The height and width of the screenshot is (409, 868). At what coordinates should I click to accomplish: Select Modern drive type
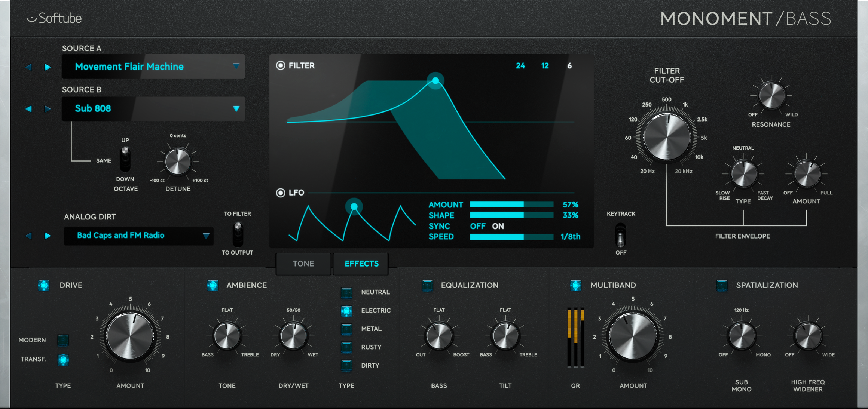(63, 340)
